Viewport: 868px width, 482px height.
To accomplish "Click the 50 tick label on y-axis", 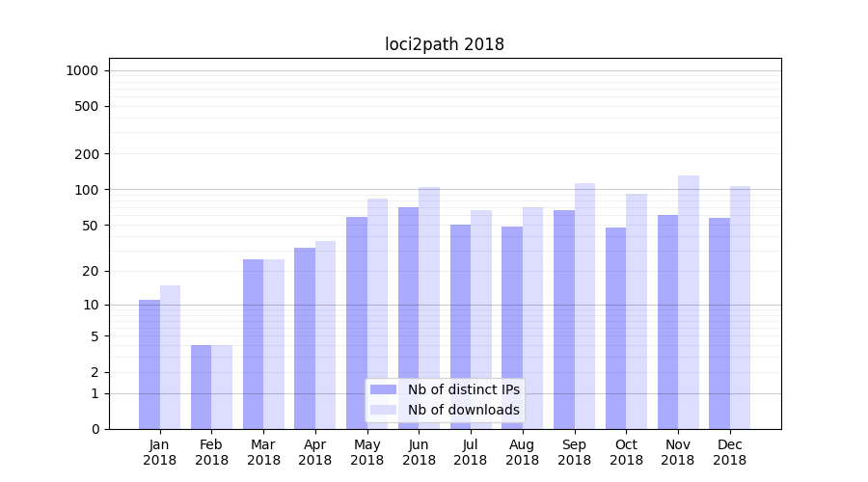I will pyautogui.click(x=89, y=226).
